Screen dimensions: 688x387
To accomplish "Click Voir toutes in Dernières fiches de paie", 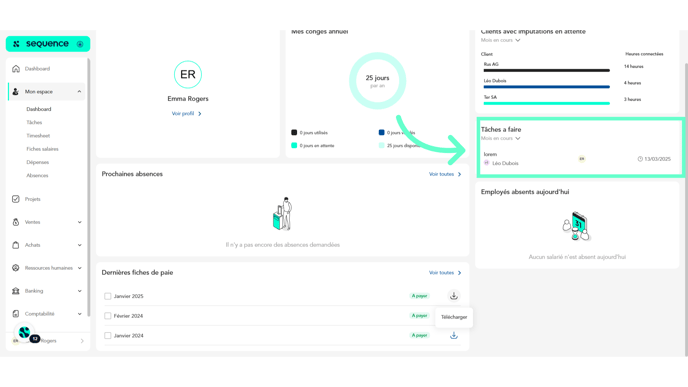I will (445, 273).
